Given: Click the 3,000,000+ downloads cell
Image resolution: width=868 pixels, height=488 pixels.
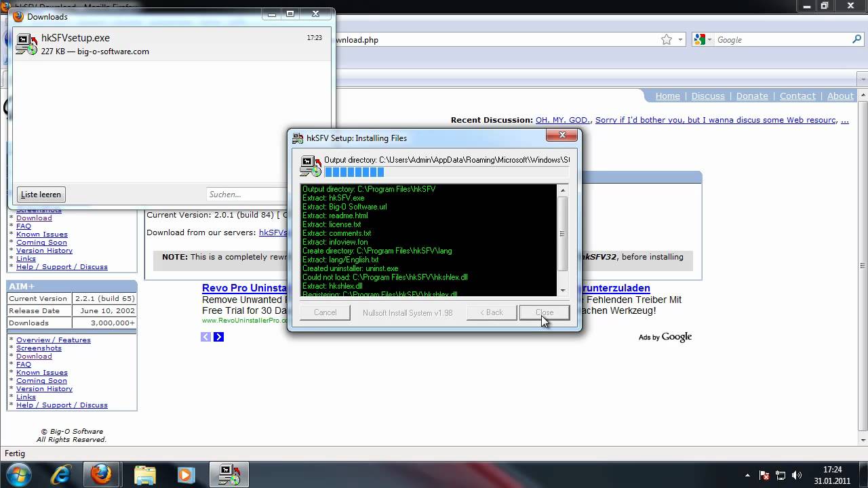Looking at the screenshot, I should click(104, 323).
